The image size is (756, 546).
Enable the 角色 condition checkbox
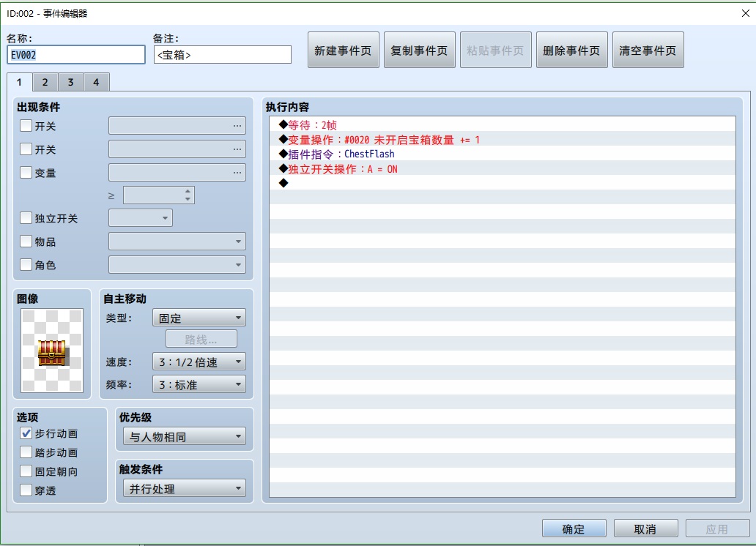click(26, 264)
